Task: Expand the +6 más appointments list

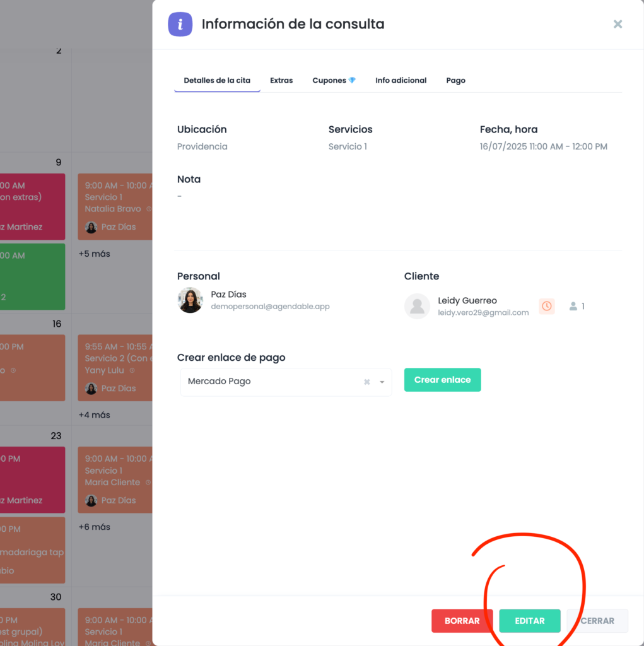Action: click(x=94, y=527)
